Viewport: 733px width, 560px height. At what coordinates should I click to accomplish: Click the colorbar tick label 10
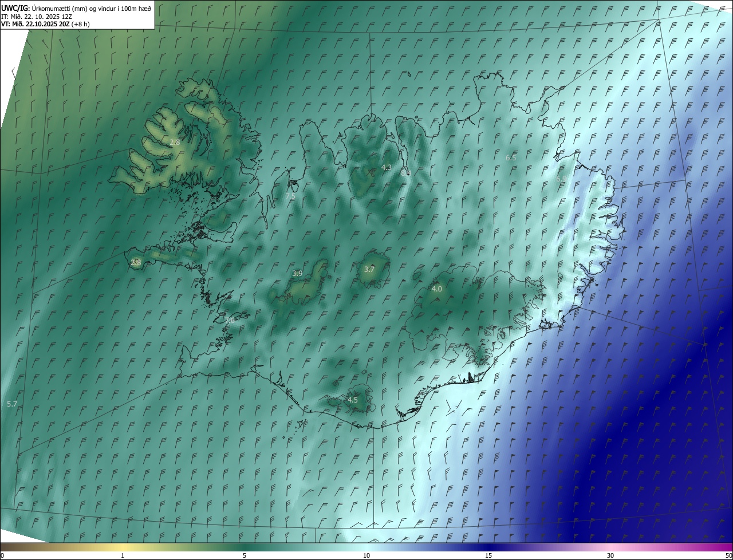coord(366,556)
